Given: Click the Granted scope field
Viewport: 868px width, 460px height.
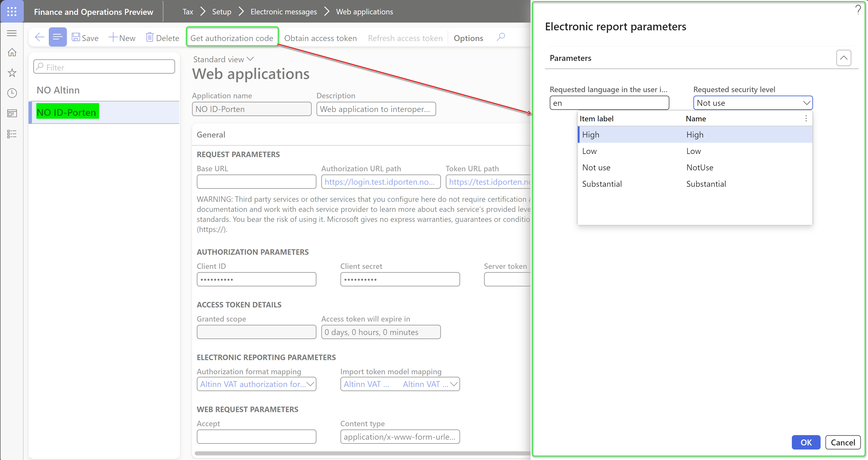Looking at the screenshot, I should [256, 332].
